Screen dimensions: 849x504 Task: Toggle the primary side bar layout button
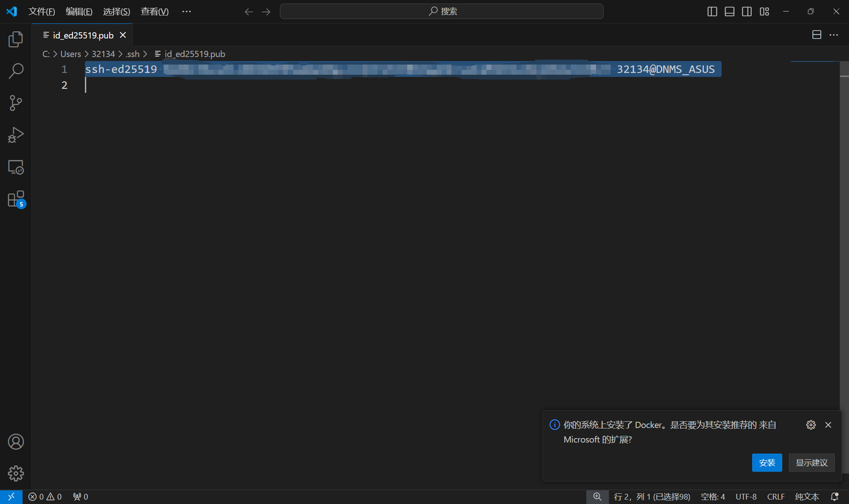(712, 11)
